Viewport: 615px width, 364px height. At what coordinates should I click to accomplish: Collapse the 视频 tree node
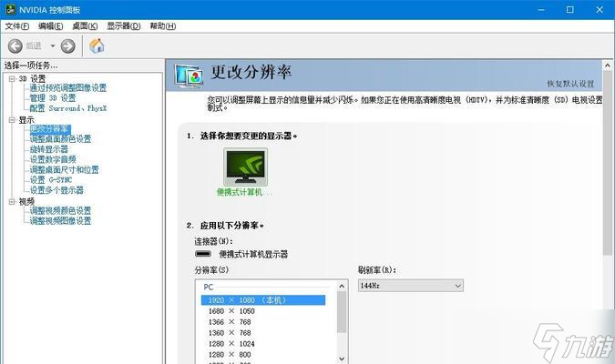tap(11, 201)
